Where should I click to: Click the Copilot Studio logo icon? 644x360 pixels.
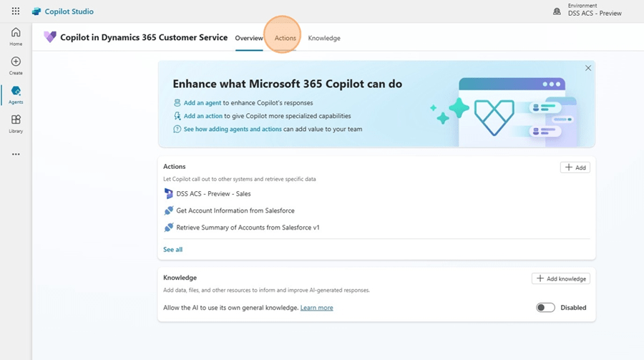(x=36, y=11)
